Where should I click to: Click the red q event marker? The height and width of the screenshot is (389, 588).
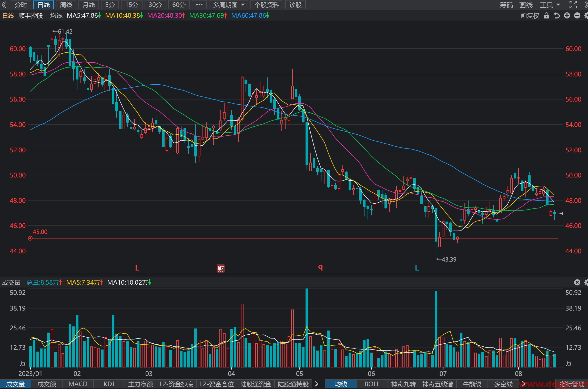click(x=320, y=267)
